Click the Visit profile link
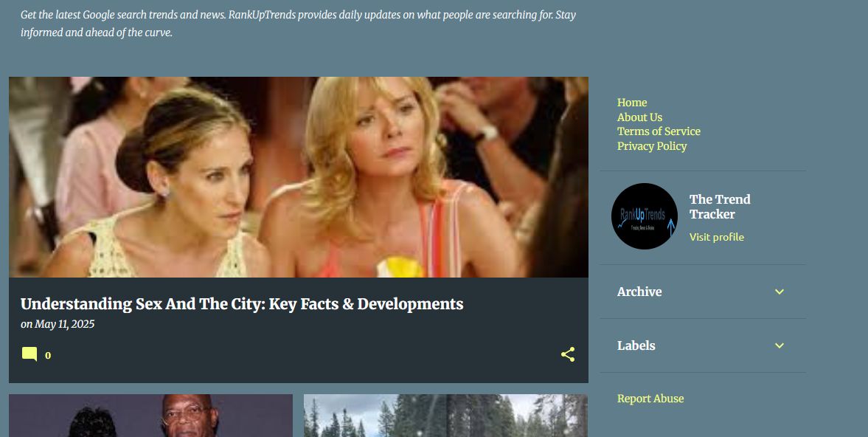The width and height of the screenshot is (868, 437). tap(716, 237)
